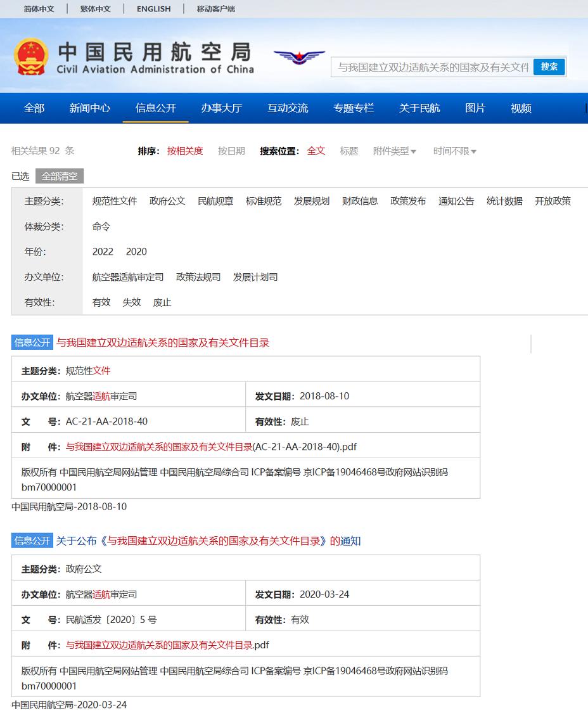This screenshot has width=588, height=725.
Task: Click 全部清空 to clear all selected filters
Action: [x=61, y=176]
